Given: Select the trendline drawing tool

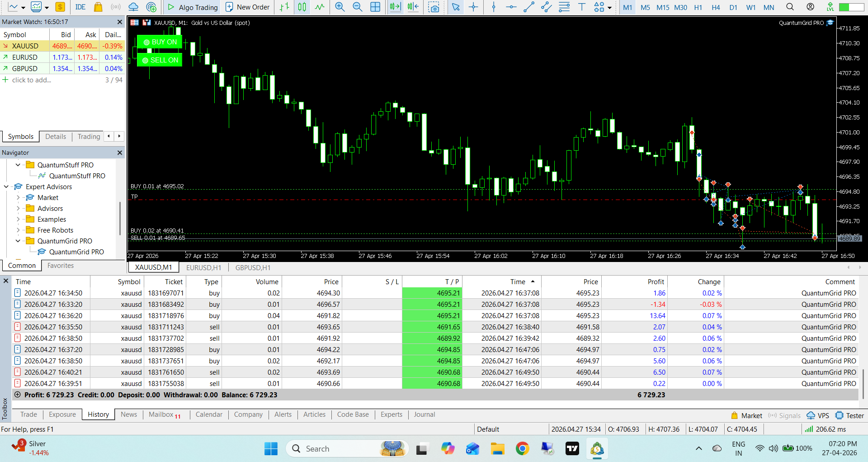Looking at the screenshot, I should coord(529,7).
